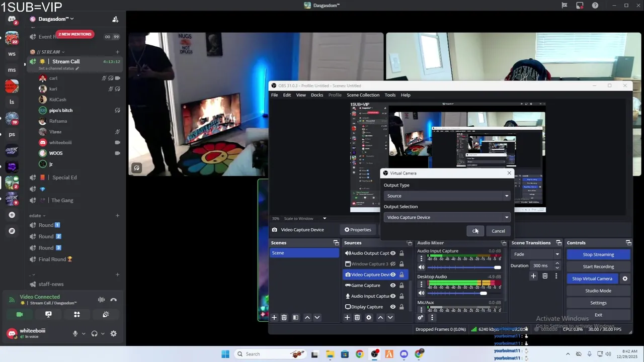Viewport: 644px width, 362px height.
Task: Delete selected source with the trash icon
Action: [357, 318]
